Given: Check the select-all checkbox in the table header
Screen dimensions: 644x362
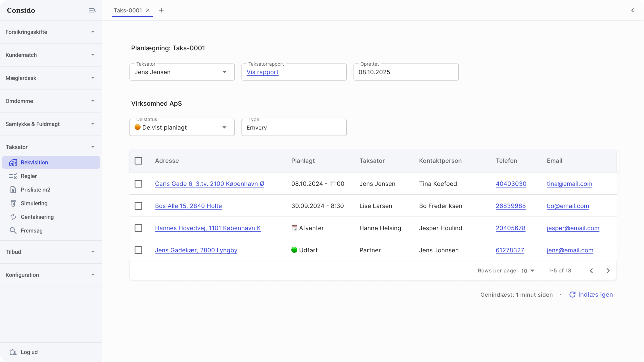Looking at the screenshot, I should pos(138,161).
